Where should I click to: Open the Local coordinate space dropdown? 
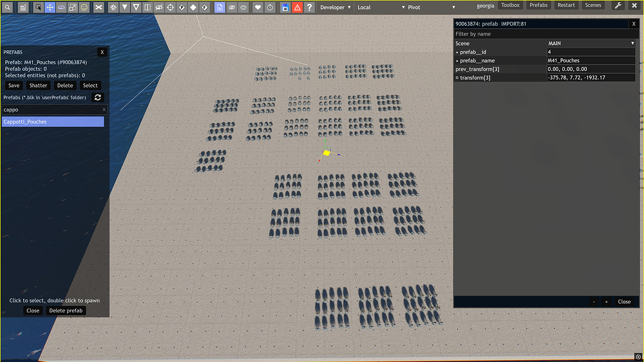pyautogui.click(x=381, y=7)
